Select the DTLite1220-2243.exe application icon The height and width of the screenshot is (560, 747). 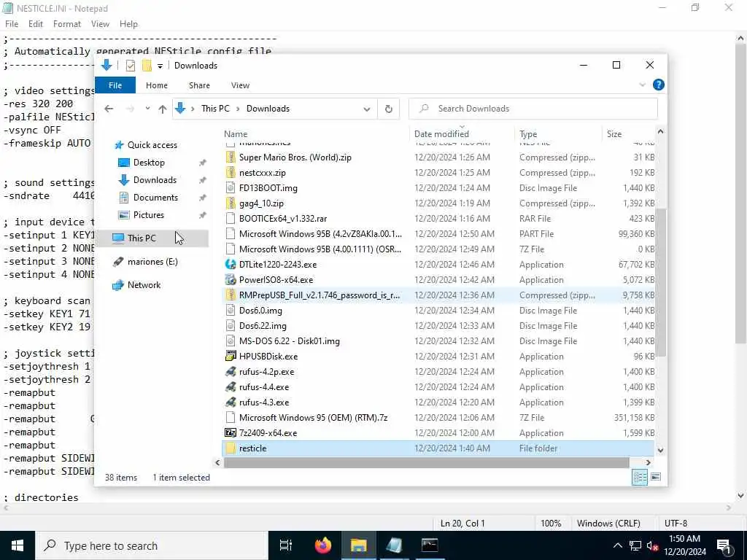[231, 264]
